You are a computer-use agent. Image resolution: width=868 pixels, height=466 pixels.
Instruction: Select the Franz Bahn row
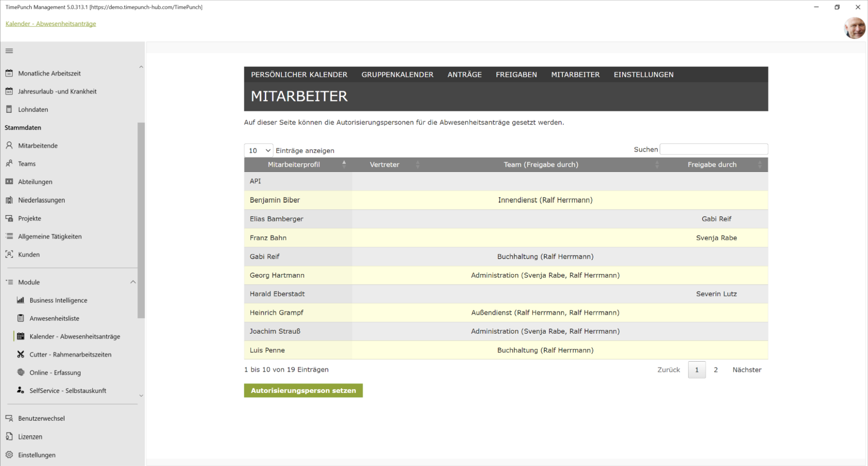[x=506, y=238]
